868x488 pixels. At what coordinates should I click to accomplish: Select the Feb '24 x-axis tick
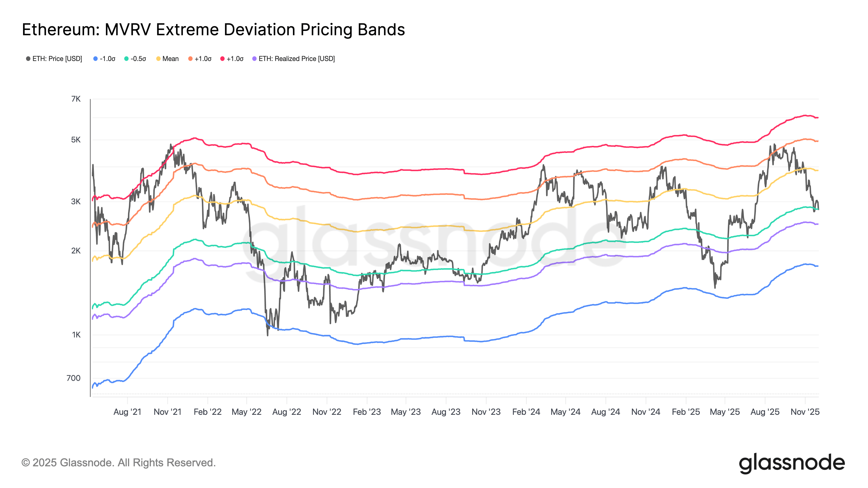[x=526, y=412]
